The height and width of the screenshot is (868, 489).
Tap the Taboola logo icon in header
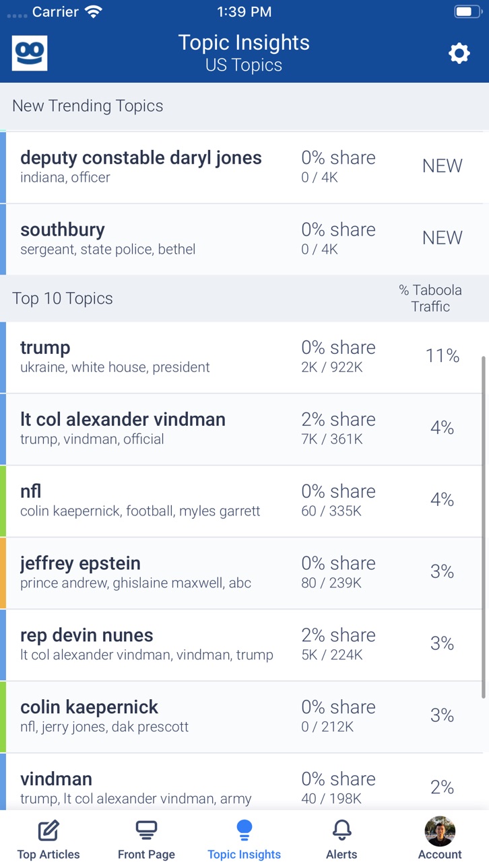click(30, 53)
